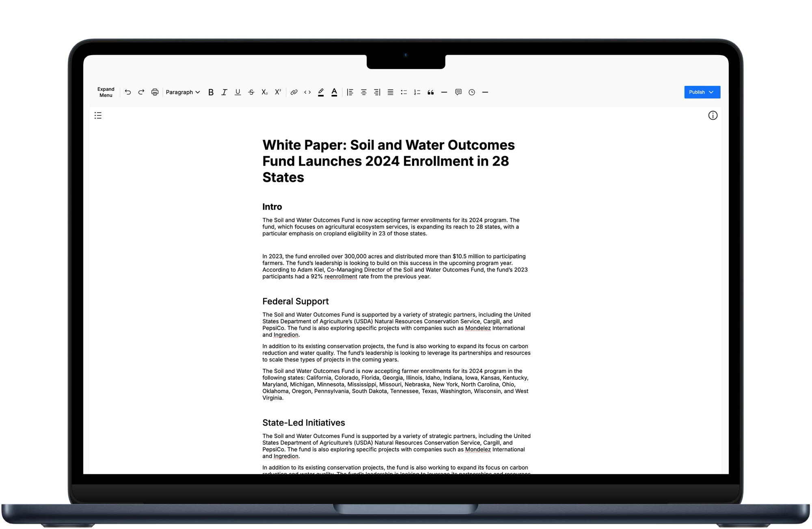The height and width of the screenshot is (529, 812).
Task: Open the Publish dropdown arrow
Action: [711, 92]
